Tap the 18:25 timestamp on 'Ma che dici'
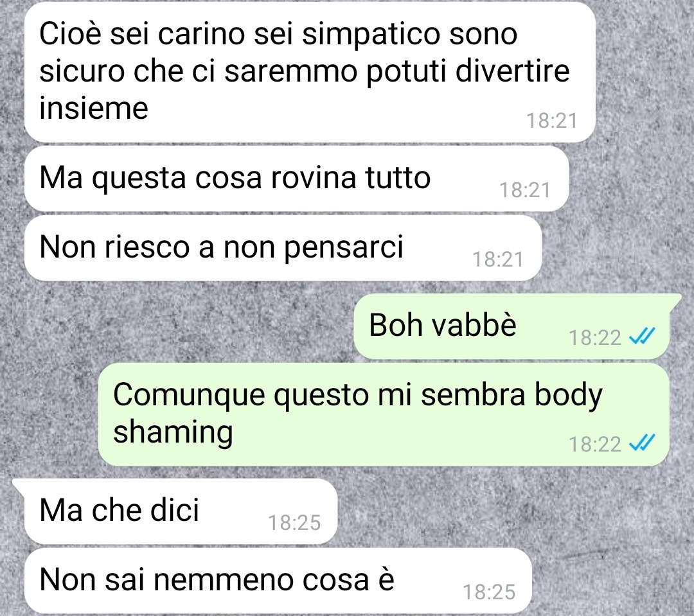694x616 pixels. click(x=294, y=523)
